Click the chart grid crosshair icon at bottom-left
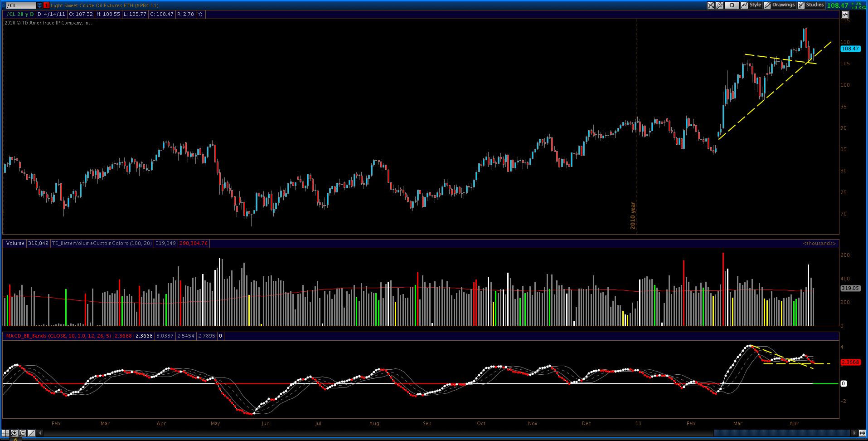 coord(6,433)
